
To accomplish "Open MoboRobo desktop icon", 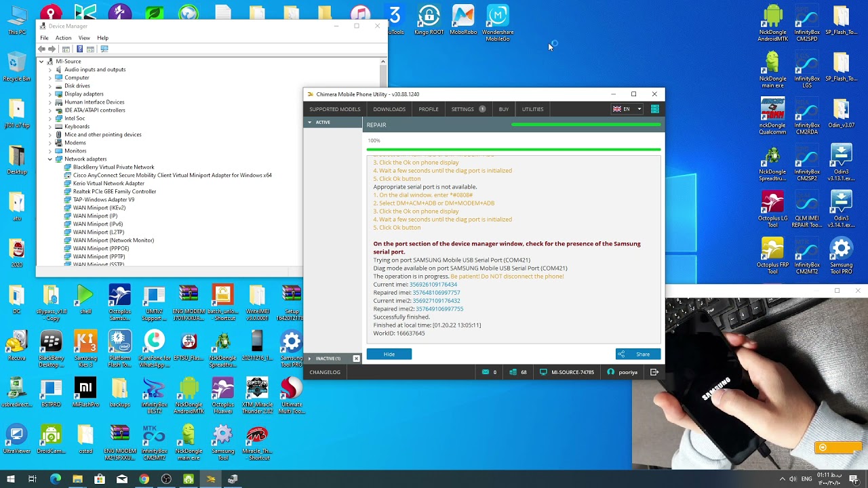I will point(463,20).
